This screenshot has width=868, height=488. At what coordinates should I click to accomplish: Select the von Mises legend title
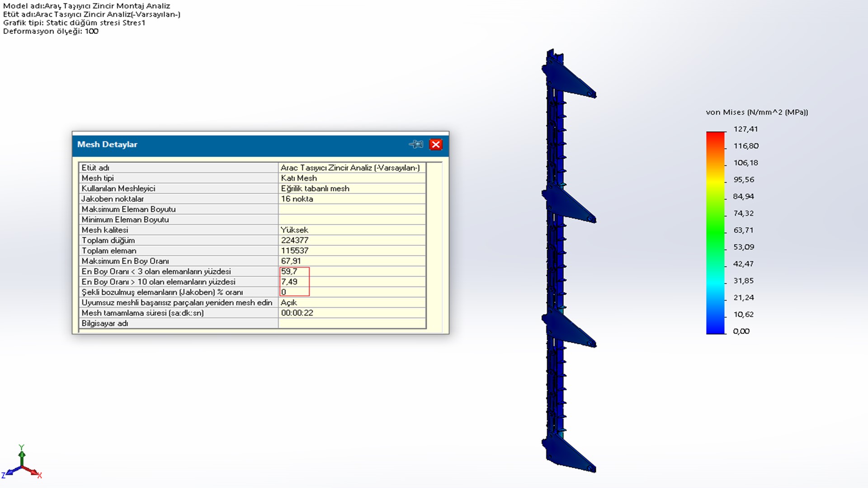coord(757,113)
